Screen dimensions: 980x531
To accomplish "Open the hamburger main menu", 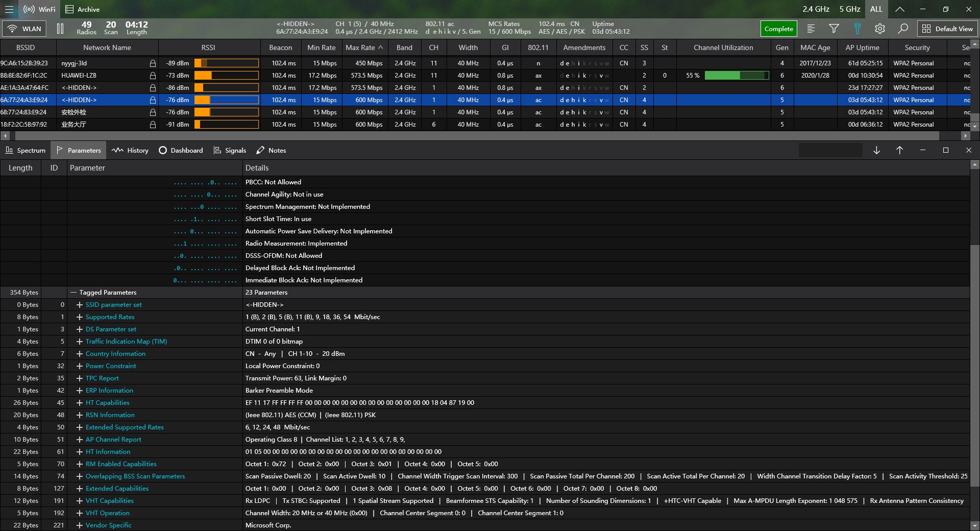I will tap(9, 9).
